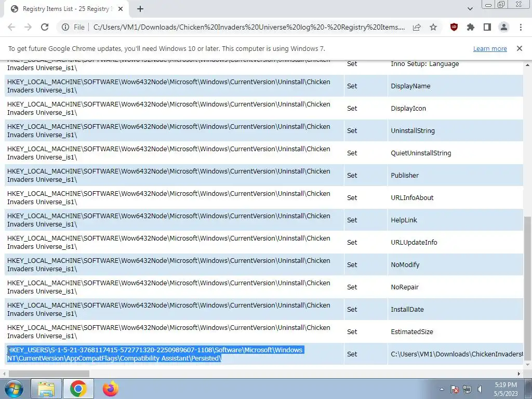Open volume speaker tray icon
The width and height of the screenshot is (532, 399).
(480, 389)
